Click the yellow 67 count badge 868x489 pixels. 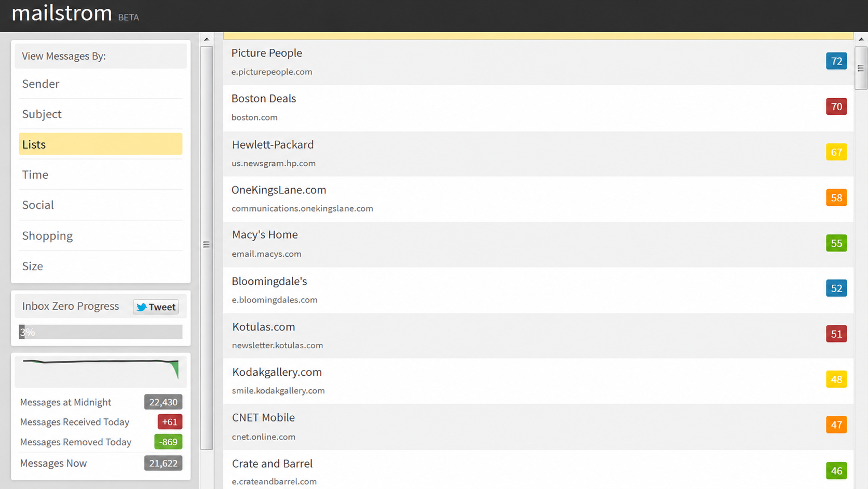tap(836, 152)
